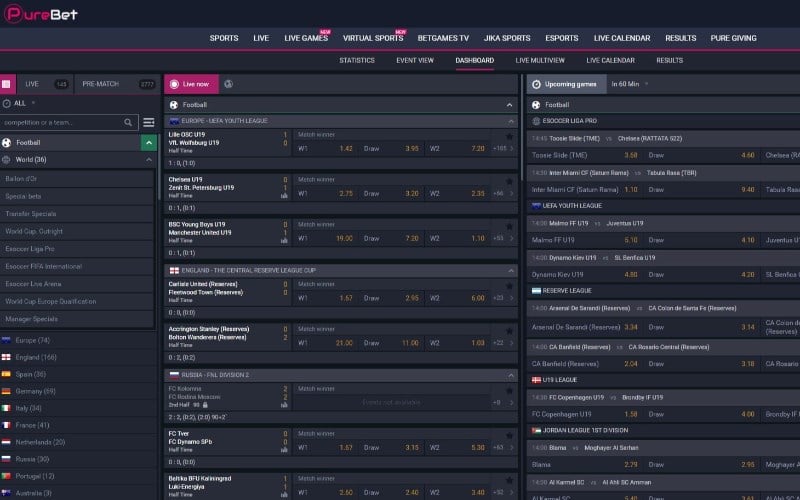The height and width of the screenshot is (500, 800).
Task: Click the globe icon next to Live now
Action: 229,84
